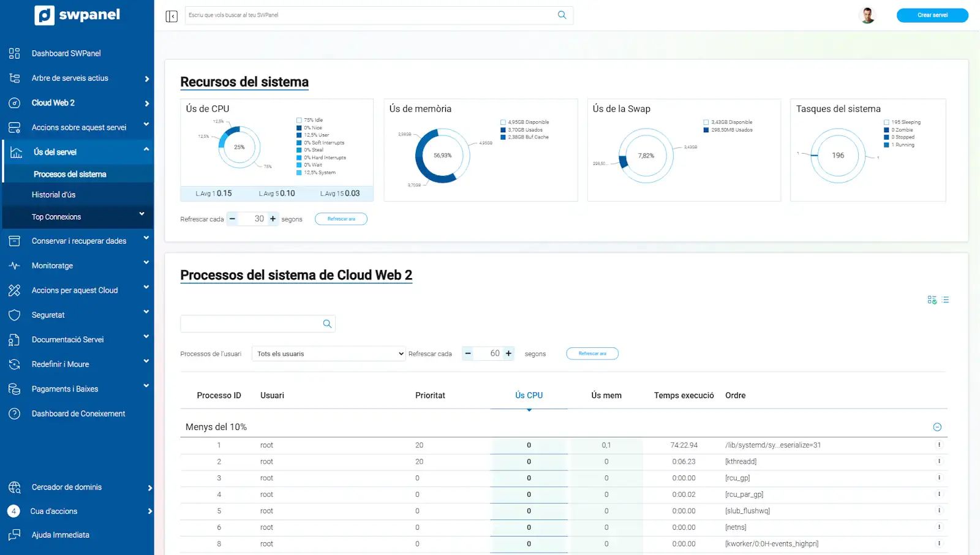Decrease resources refresh interval from 30

(232, 219)
